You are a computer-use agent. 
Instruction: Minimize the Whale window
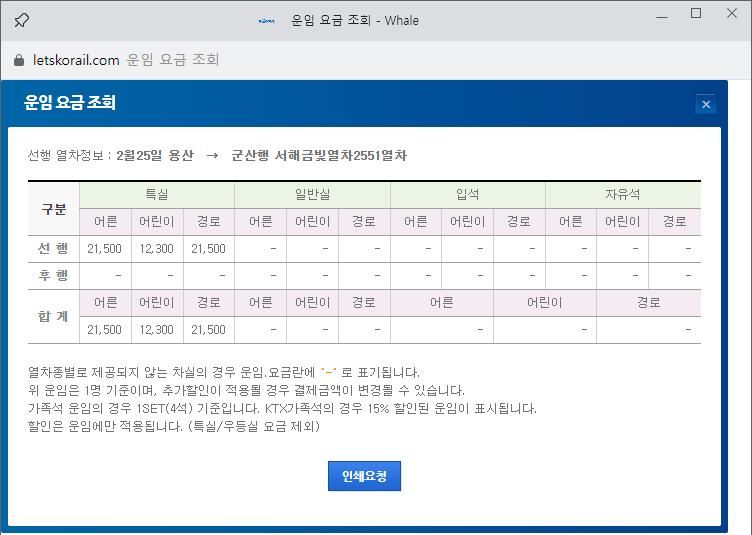point(662,18)
